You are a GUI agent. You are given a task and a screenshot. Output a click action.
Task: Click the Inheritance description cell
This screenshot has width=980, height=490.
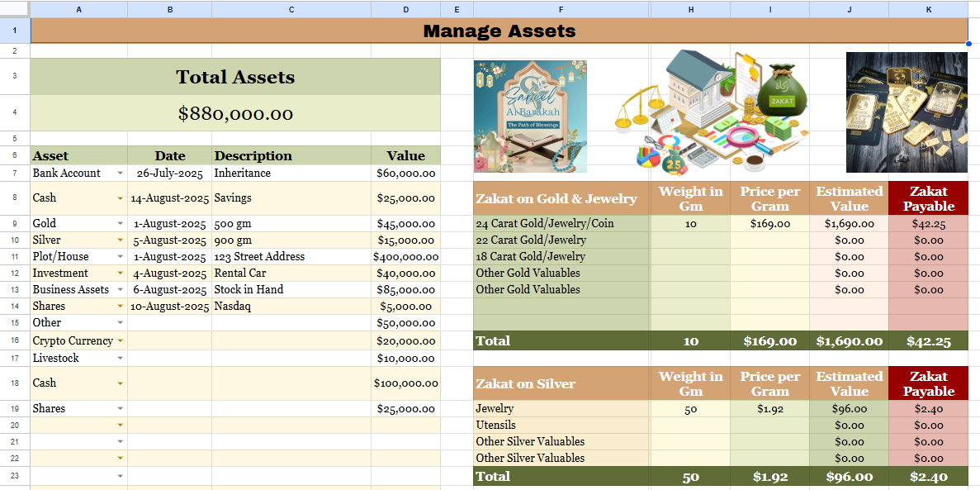click(x=291, y=174)
